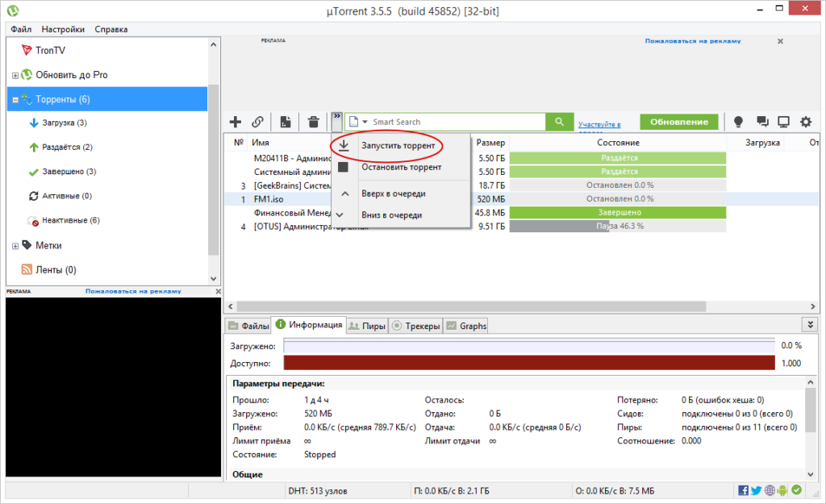Click the Загружено progress bar
This screenshot has height=504, width=826.
[x=529, y=346]
